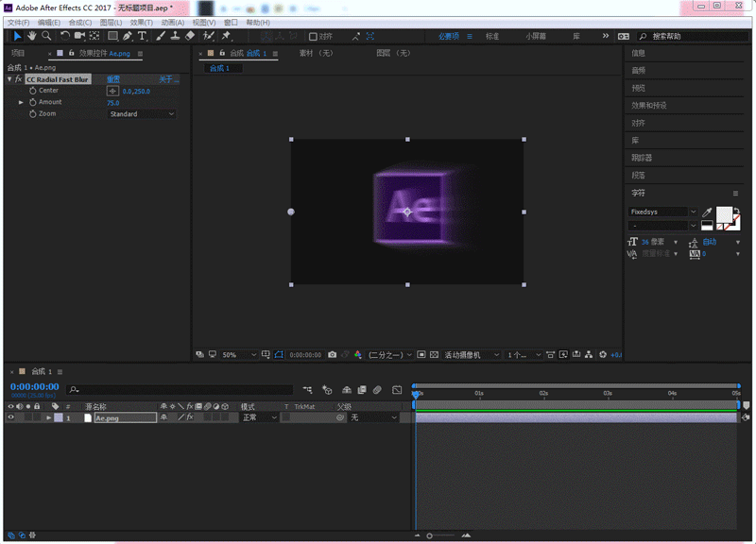Select the Eraser tool
Viewport: 756px width, 544px height.
pos(190,36)
